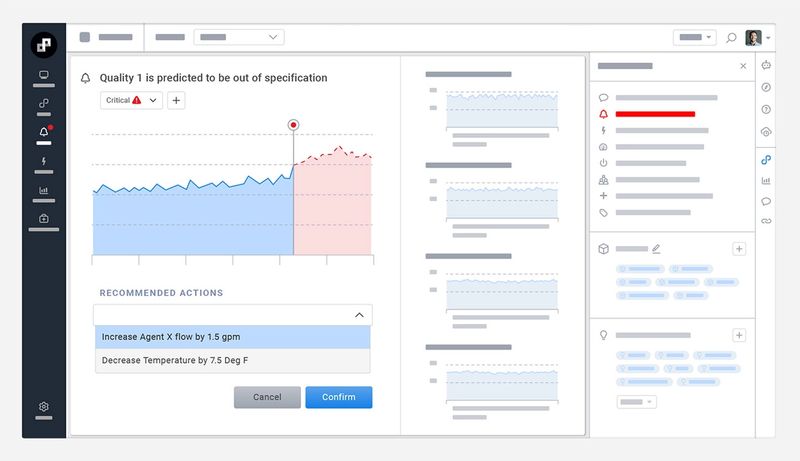Add item with plus button next to Critical
This screenshot has height=461, width=800.
[176, 100]
